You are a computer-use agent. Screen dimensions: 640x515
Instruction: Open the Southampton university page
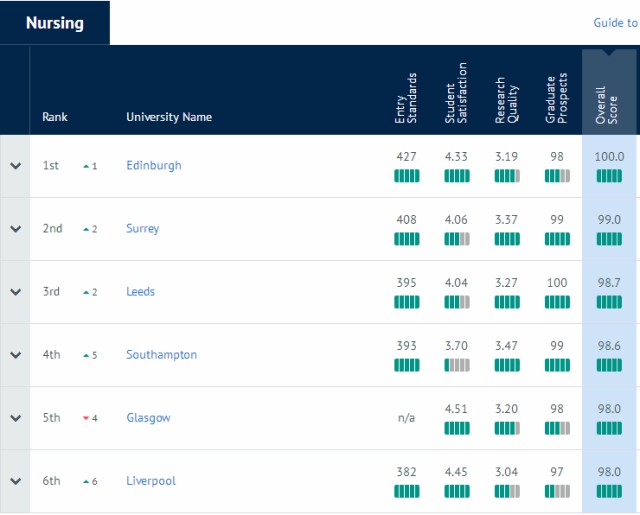(161, 355)
